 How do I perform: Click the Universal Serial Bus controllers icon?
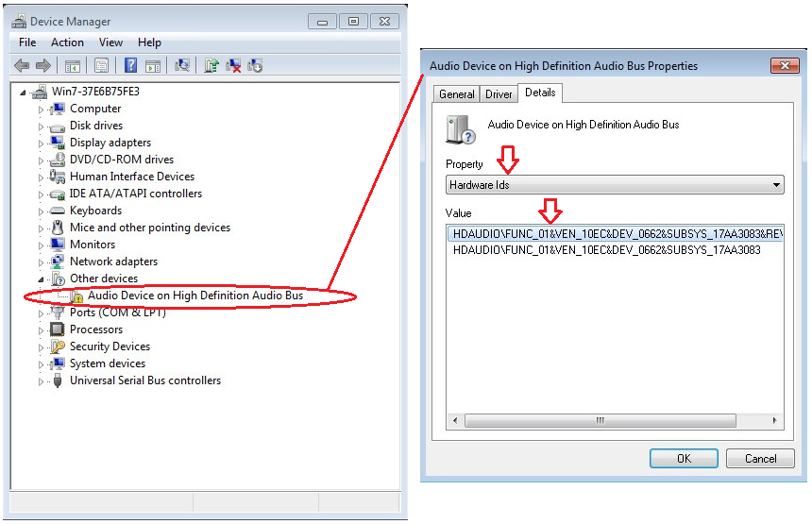(58, 380)
